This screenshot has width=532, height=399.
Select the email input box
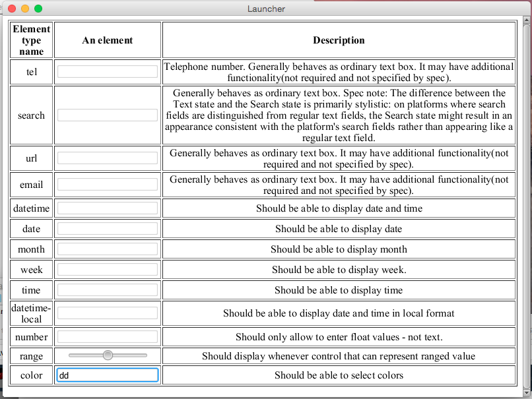(x=108, y=185)
